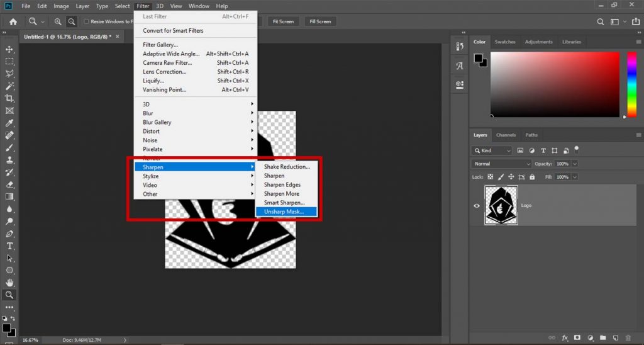
Task: Add layer style with fx icon
Action: pyautogui.click(x=565, y=337)
